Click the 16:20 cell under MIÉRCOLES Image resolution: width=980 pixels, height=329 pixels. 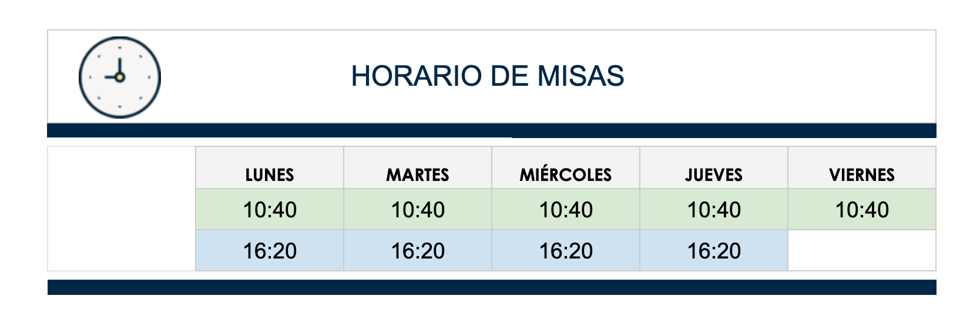(566, 250)
